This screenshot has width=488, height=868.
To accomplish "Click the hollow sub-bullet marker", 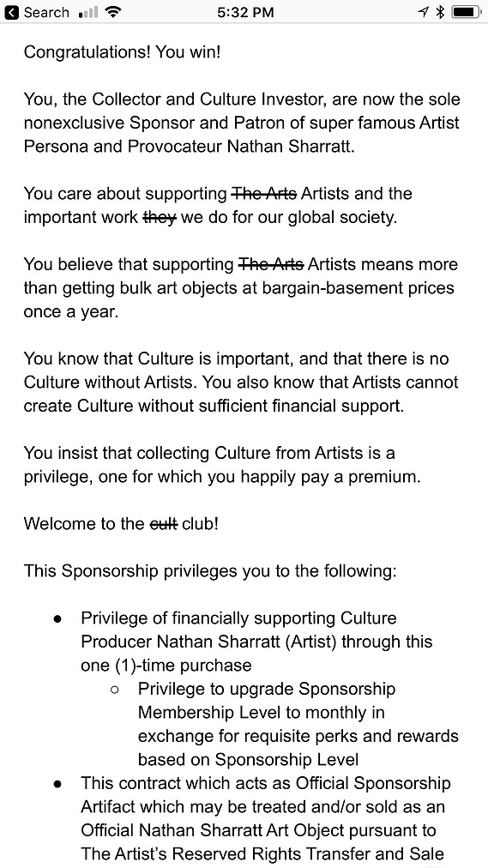I will (115, 690).
